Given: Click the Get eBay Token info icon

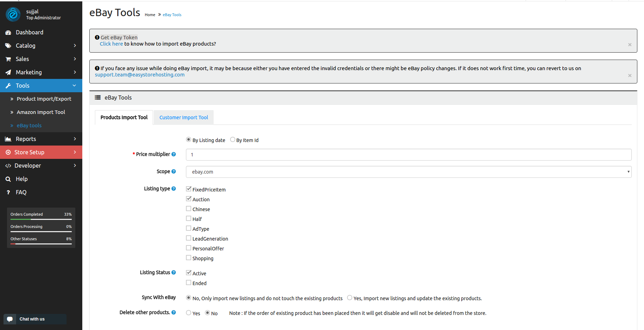Looking at the screenshot, I should (97, 37).
